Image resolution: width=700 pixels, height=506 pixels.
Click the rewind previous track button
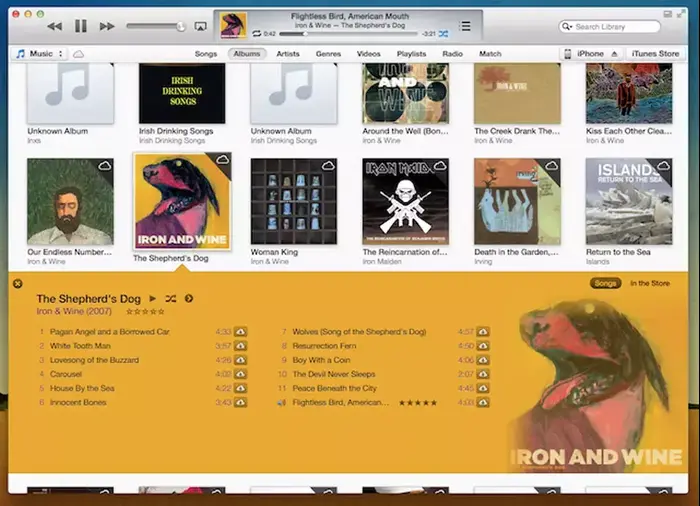(x=54, y=26)
